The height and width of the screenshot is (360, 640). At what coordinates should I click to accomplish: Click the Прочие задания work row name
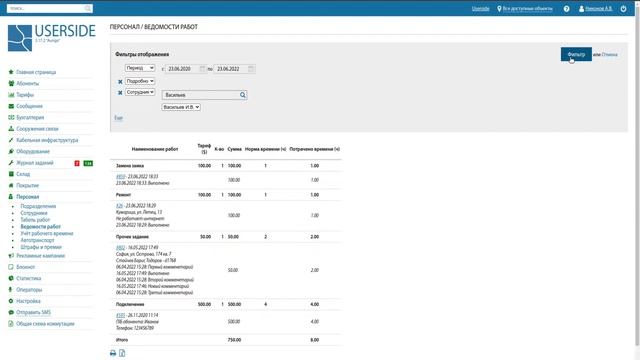click(x=132, y=237)
